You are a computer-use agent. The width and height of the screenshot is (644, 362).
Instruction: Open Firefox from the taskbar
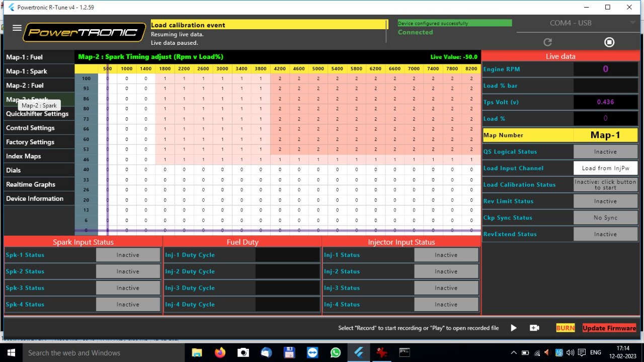[x=220, y=352]
